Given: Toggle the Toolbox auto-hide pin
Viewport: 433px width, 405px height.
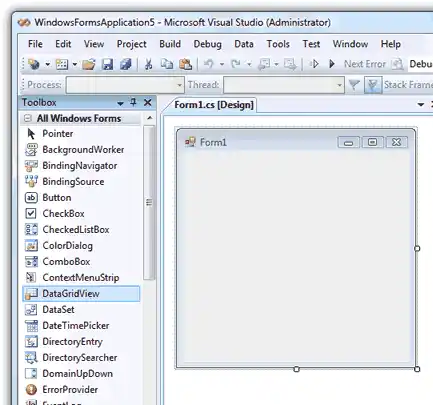Looking at the screenshot, I should pos(133,102).
